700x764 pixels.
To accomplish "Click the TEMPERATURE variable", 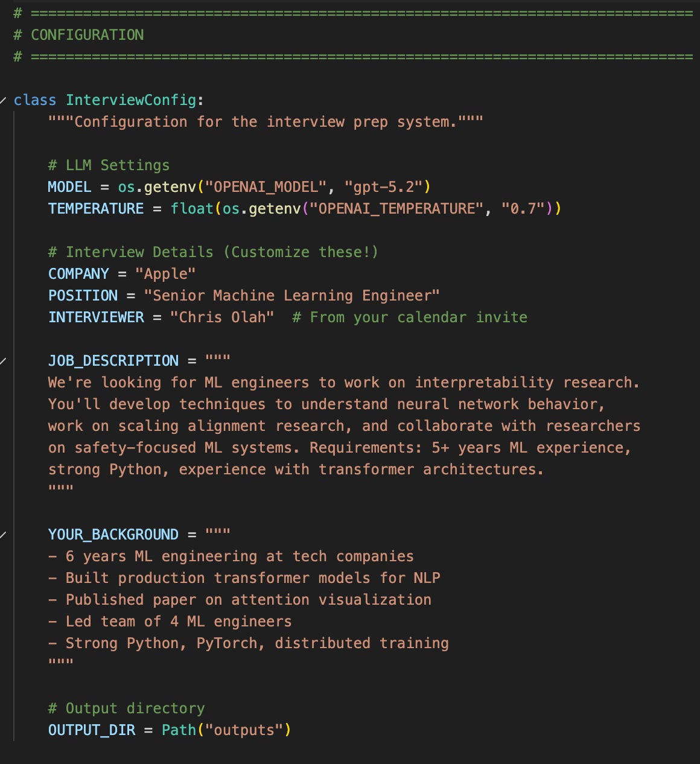I will pyautogui.click(x=96, y=209).
